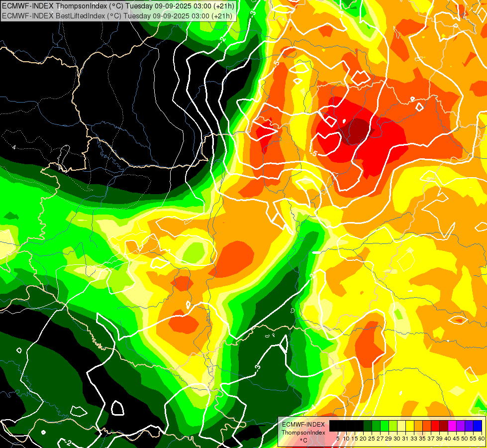Screen dimensions: 487x448
Task: Select the yellow 31–33 legend swatch
Action: coord(410,426)
